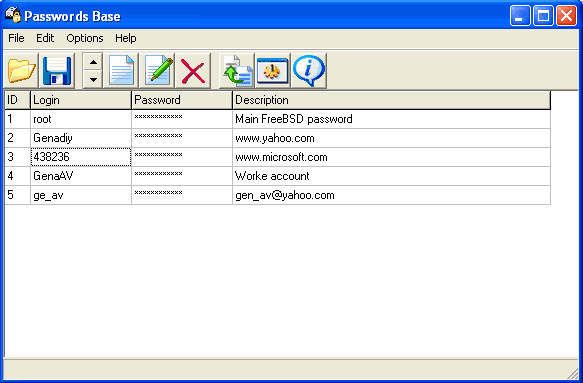Open the Edit menu
The image size is (583, 383).
pyautogui.click(x=45, y=38)
